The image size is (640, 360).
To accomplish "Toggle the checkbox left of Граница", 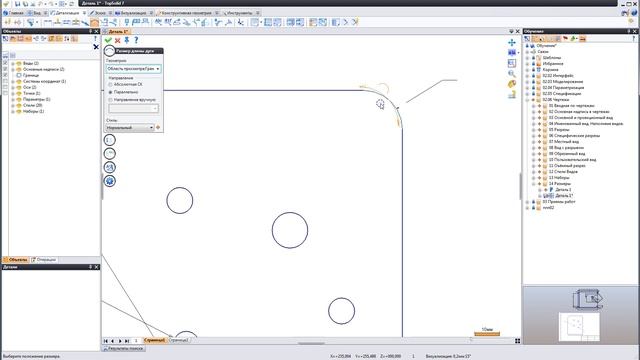I will point(5,75).
